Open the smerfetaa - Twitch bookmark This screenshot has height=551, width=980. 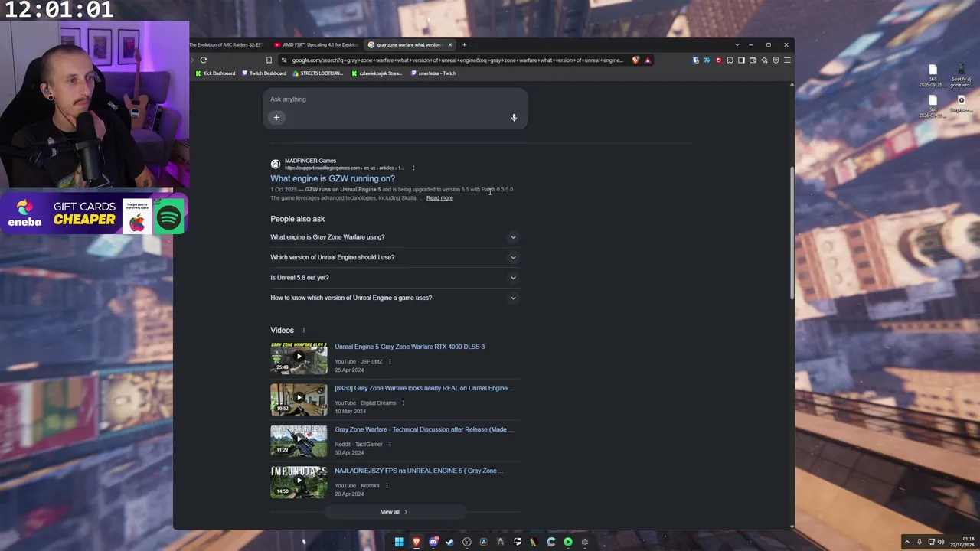click(433, 73)
